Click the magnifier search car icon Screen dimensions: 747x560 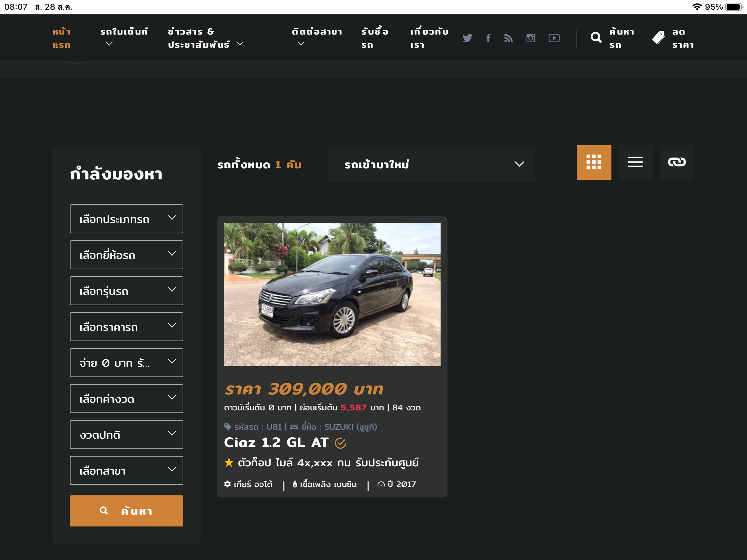(596, 37)
